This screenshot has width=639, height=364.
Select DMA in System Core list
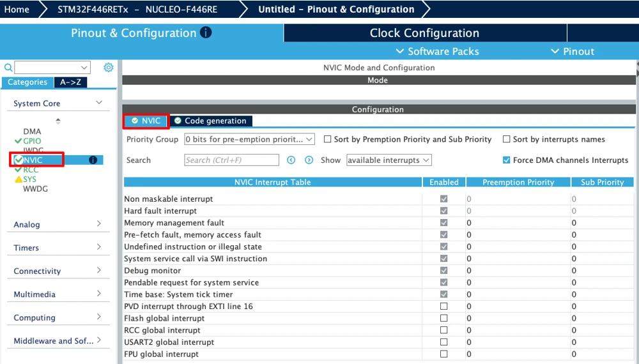[32, 132]
